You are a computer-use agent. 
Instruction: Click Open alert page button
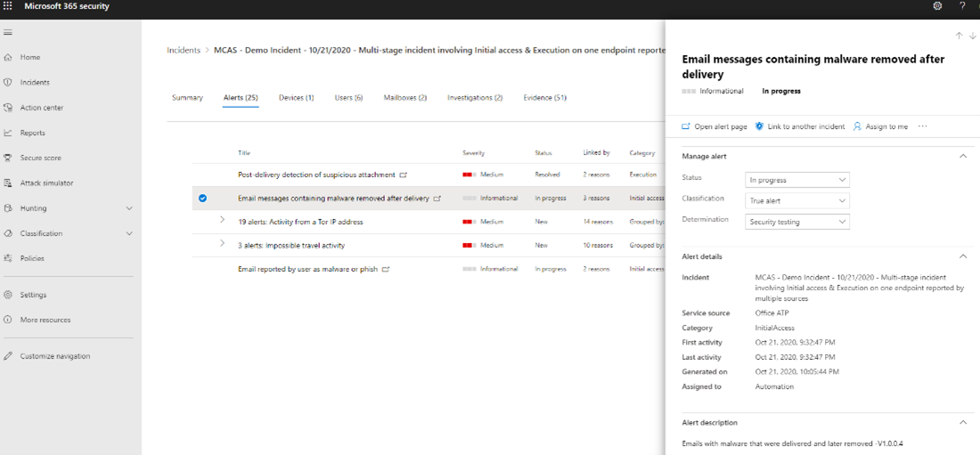(715, 126)
